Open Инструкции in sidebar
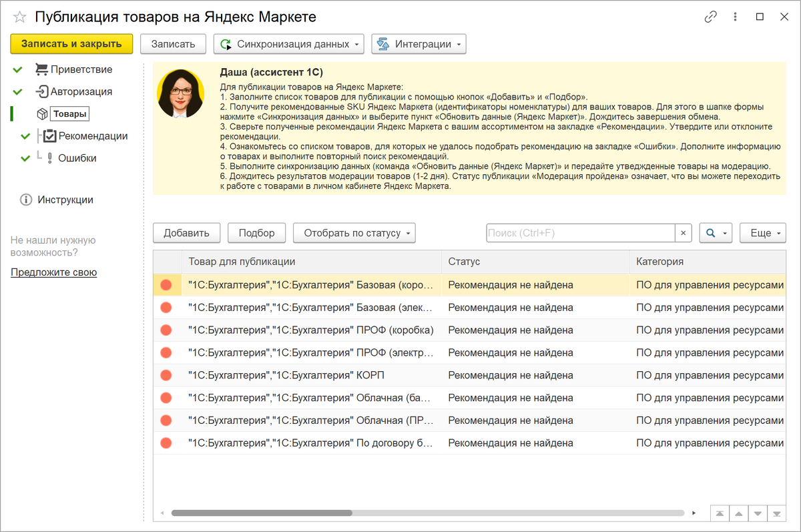The height and width of the screenshot is (532, 801). (65, 200)
